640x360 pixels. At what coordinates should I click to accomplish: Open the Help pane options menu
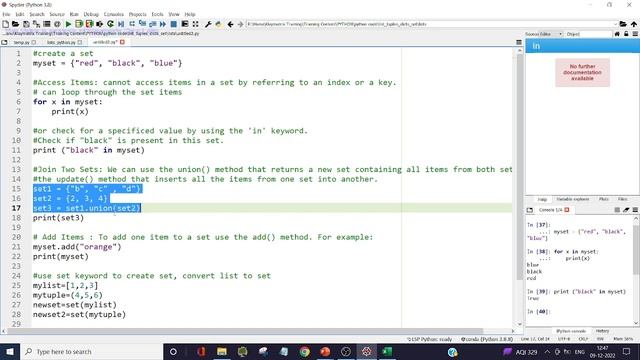tap(635, 34)
